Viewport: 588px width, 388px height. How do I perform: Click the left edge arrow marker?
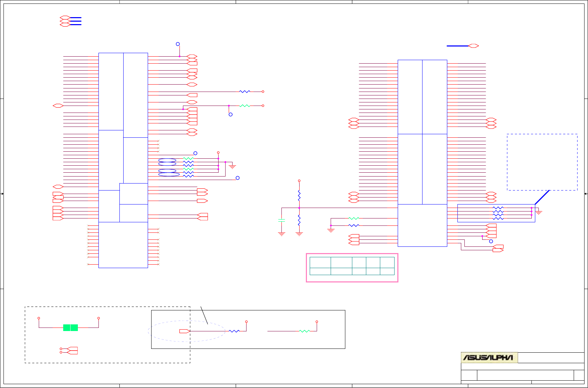(2, 194)
